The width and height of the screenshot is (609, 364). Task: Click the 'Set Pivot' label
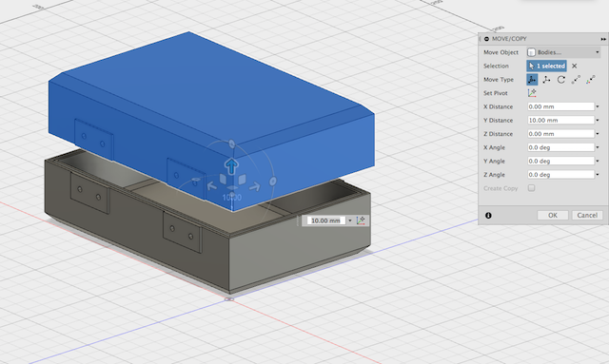coord(495,93)
